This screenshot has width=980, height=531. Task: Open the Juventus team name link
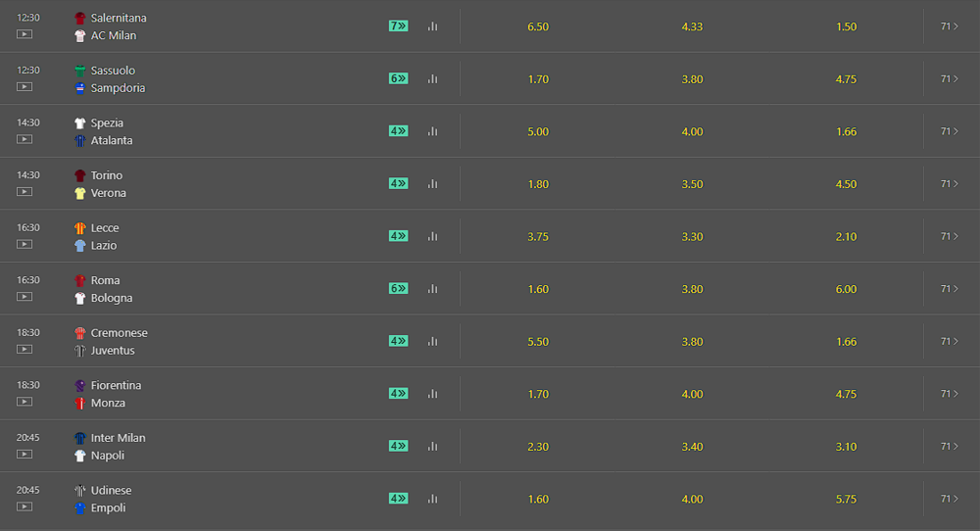113,351
